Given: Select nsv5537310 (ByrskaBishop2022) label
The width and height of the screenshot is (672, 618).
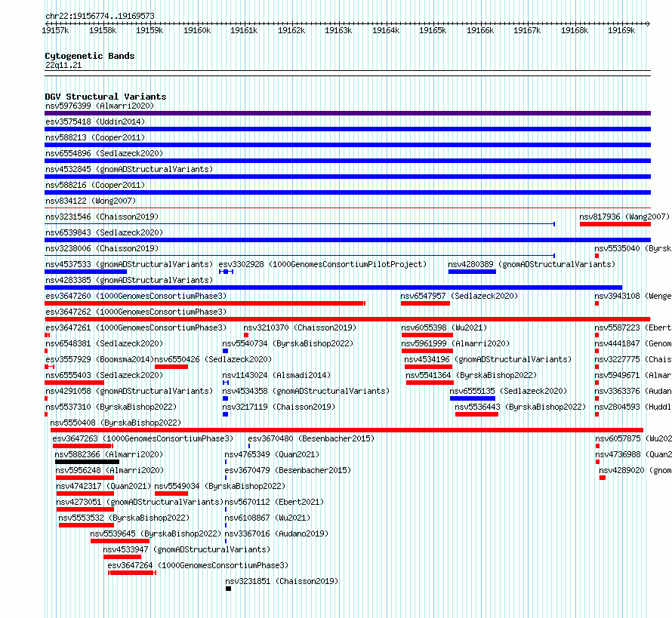Looking at the screenshot, I should click(111, 407).
